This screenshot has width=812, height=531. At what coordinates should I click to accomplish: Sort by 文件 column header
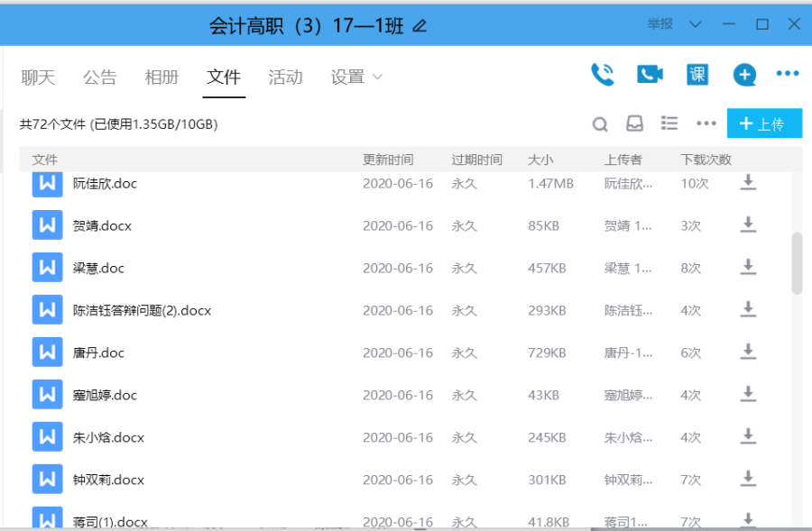tap(44, 160)
